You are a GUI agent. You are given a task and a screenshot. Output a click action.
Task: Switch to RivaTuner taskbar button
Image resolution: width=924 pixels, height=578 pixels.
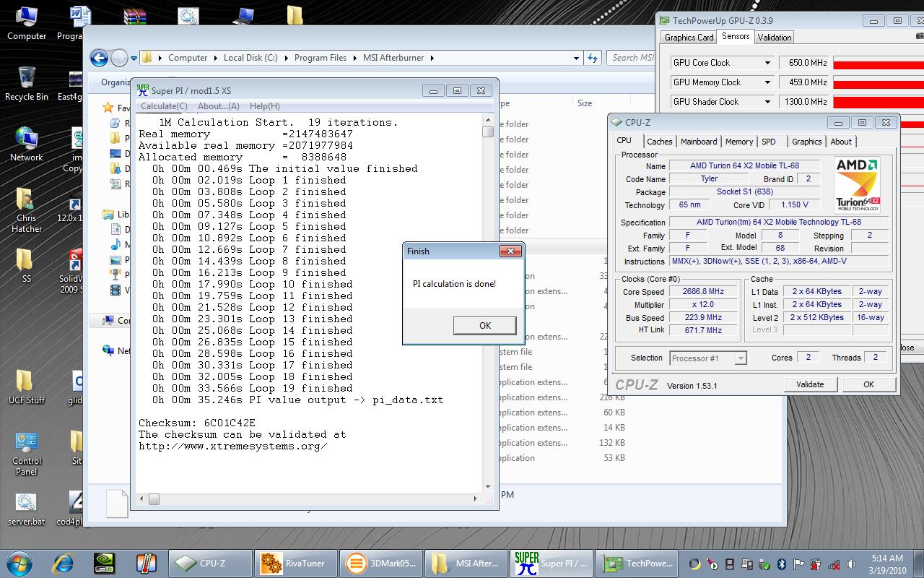pyautogui.click(x=296, y=563)
